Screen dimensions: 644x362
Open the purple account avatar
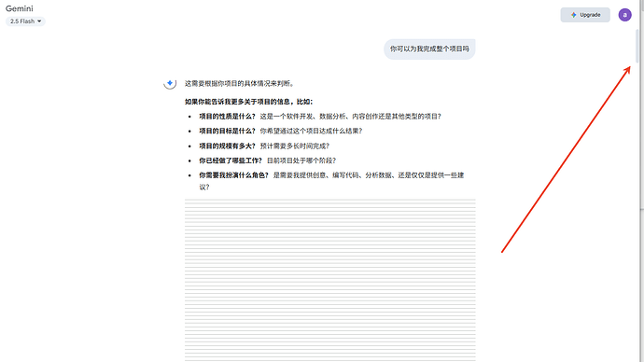tap(624, 15)
